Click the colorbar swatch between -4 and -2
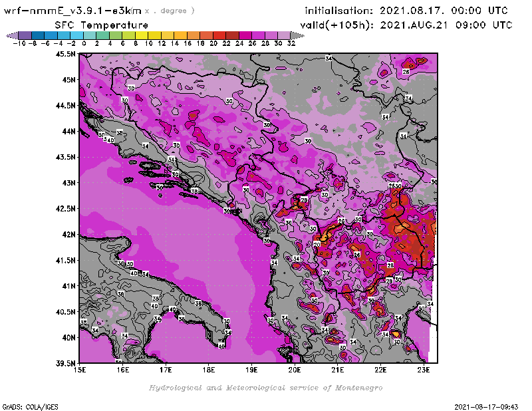Viewport: 532px width, 411px height. point(64,35)
